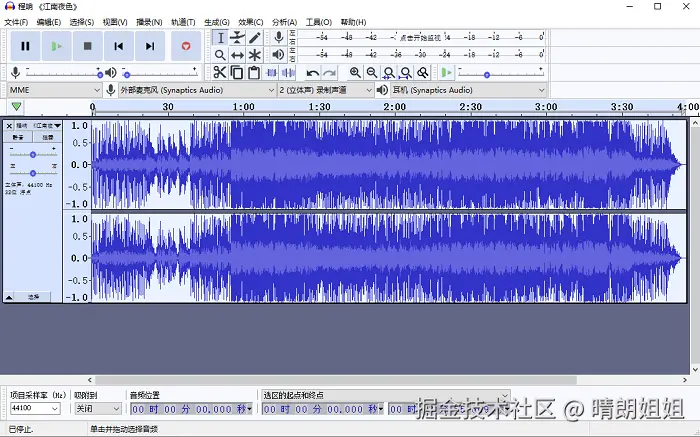Select the Zoom magnifier tool
Image resolution: width=700 pixels, height=437 pixels.
220,55
